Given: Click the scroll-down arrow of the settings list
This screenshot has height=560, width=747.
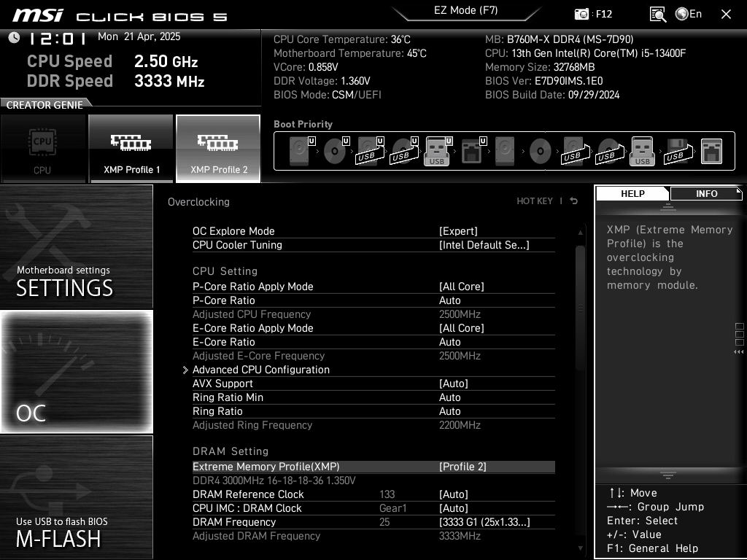Looking at the screenshot, I should tap(580, 548).
